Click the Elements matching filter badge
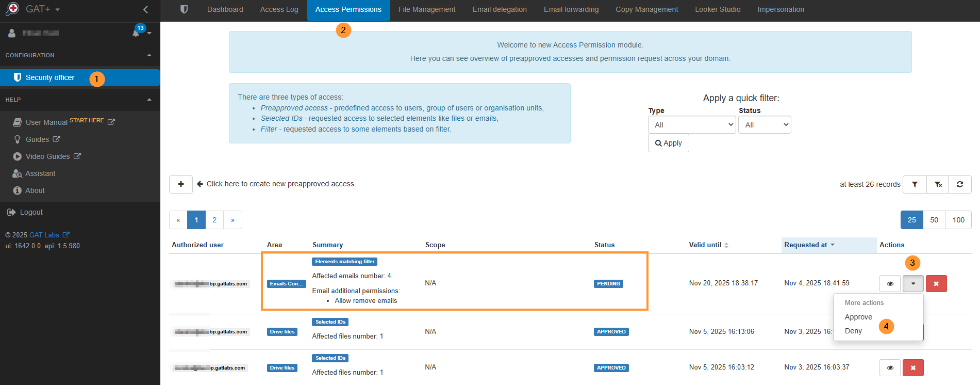980x385 pixels. (x=344, y=262)
